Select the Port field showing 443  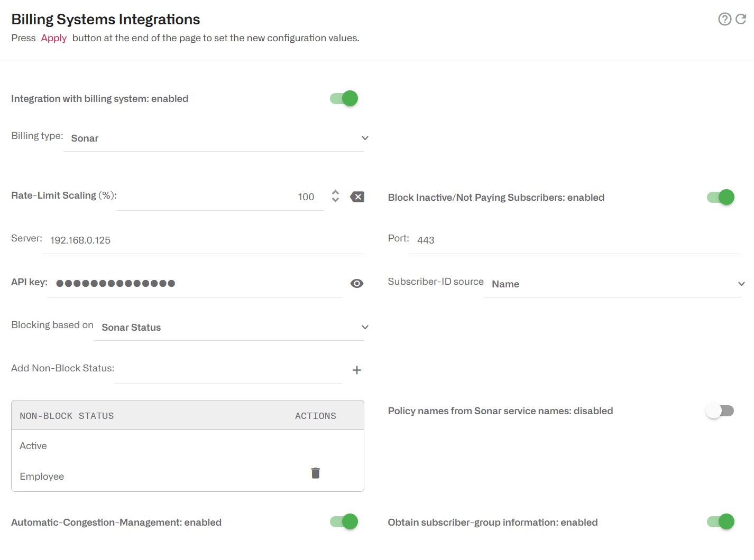coord(529,240)
